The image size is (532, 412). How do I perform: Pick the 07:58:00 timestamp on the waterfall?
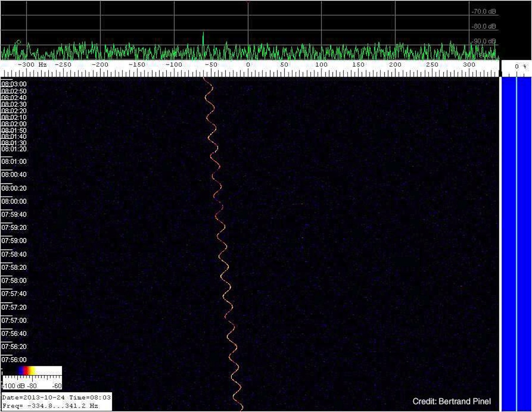point(14,280)
